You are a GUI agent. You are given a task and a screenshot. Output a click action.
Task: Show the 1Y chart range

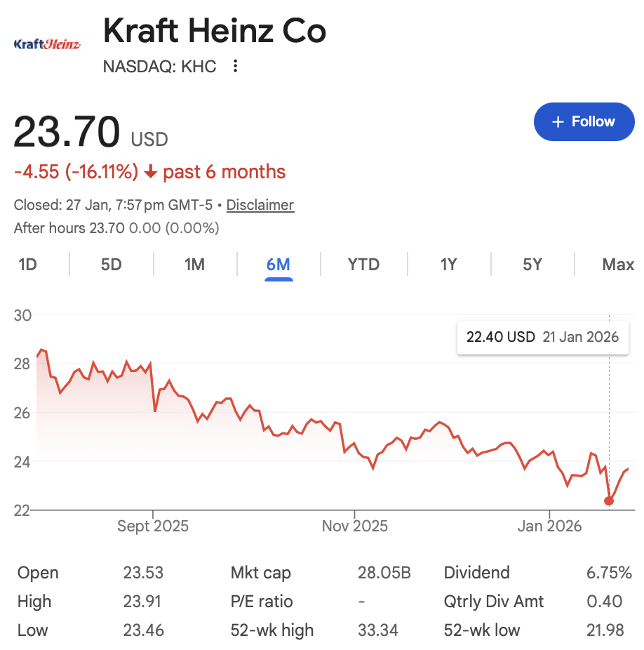point(448,265)
